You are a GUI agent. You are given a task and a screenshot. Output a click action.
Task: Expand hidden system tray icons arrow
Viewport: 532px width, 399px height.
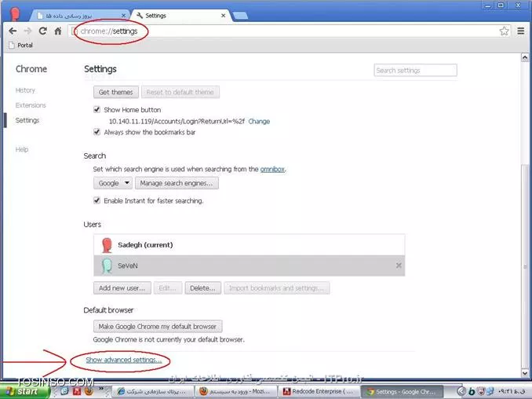pyautogui.click(x=461, y=391)
